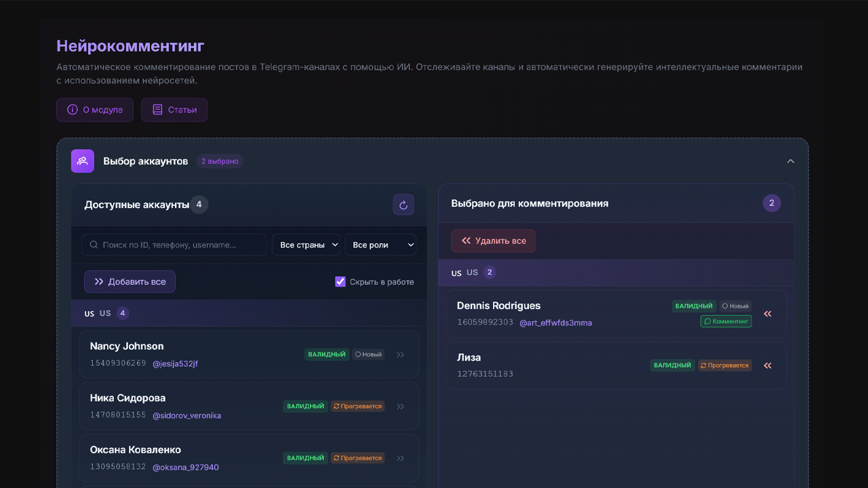Click the 'Доступные аккаунты' count badge
This screenshot has height=488, width=868.
[x=199, y=205]
